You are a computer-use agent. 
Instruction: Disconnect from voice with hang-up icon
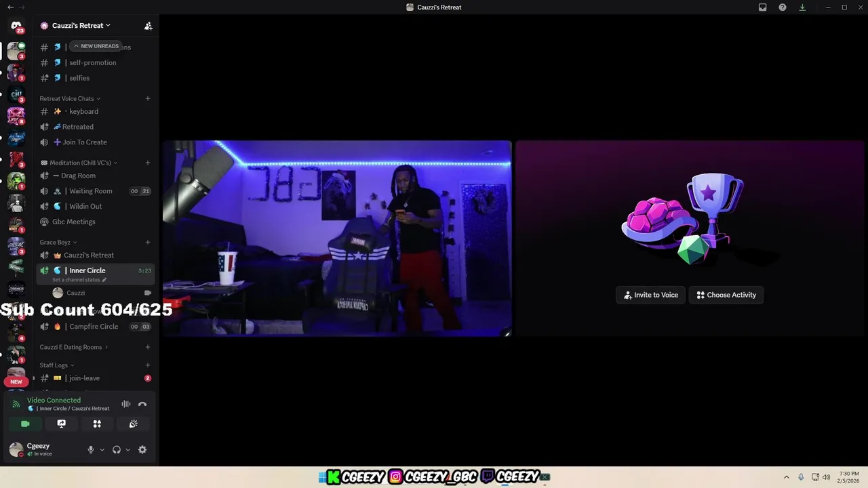142,404
